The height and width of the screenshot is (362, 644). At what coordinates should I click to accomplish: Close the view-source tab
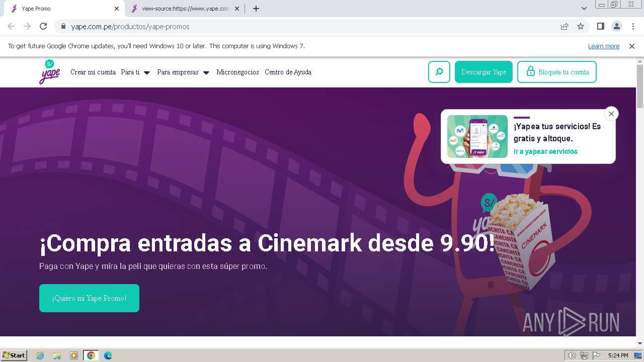(237, 9)
